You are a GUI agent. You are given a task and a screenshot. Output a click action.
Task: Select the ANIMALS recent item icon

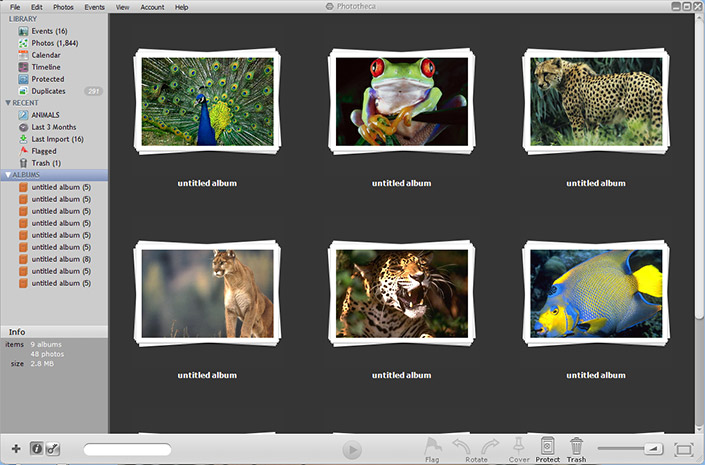tap(23, 115)
